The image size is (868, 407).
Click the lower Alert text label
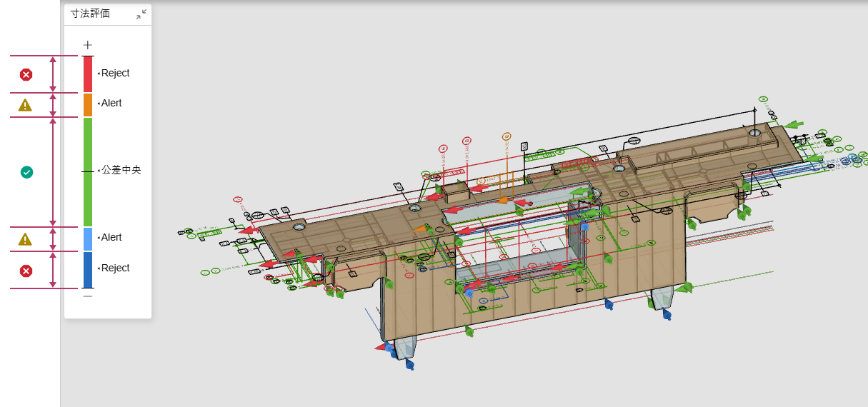pyautogui.click(x=111, y=237)
